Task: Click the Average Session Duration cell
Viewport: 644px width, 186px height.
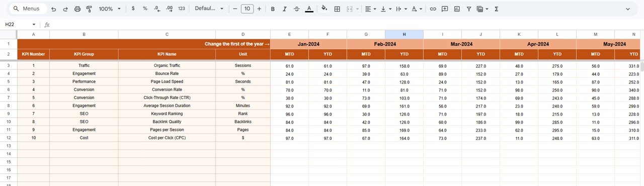Action: coord(167,106)
